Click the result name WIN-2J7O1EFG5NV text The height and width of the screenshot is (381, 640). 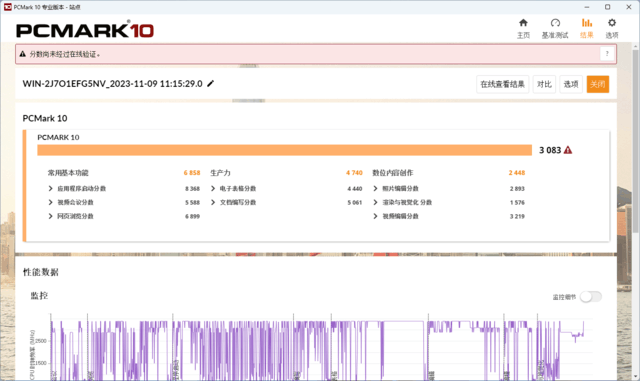coord(112,84)
